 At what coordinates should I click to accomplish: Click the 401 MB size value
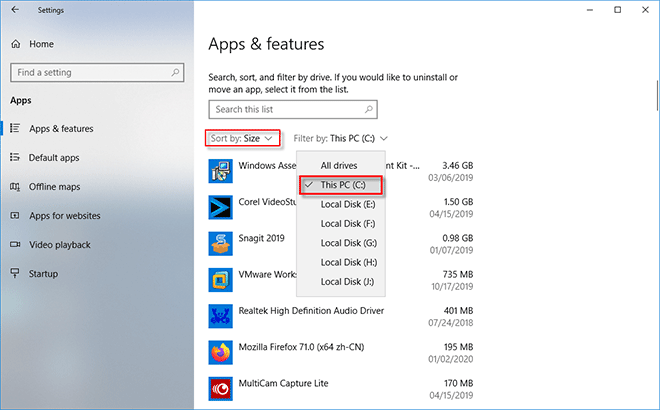(458, 311)
